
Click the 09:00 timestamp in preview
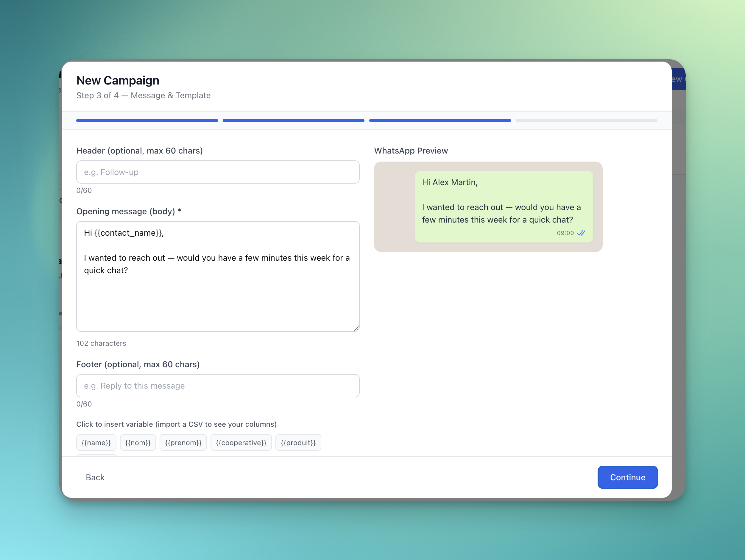(x=565, y=233)
